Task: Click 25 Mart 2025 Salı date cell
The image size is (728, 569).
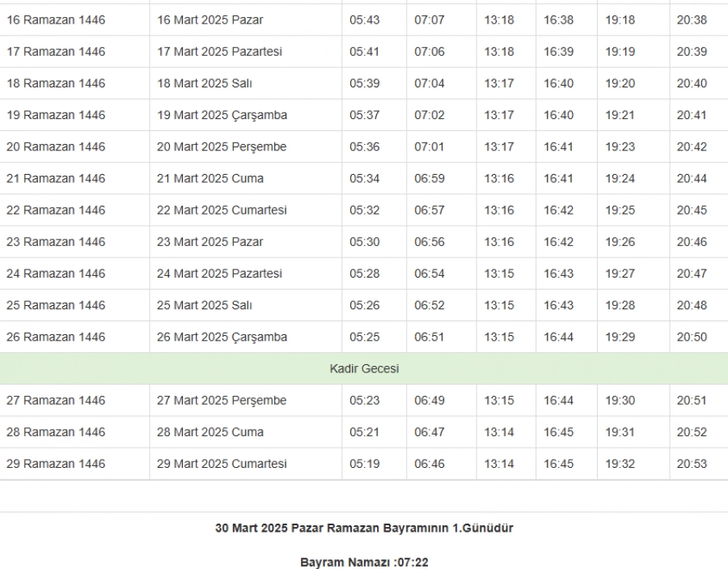Action: click(205, 305)
